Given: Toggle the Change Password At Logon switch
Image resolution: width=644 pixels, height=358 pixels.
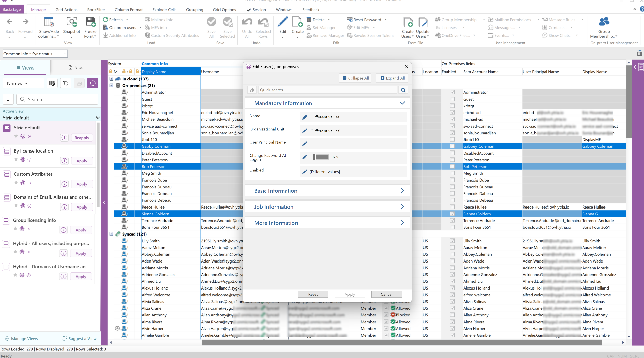Looking at the screenshot, I should click(321, 157).
